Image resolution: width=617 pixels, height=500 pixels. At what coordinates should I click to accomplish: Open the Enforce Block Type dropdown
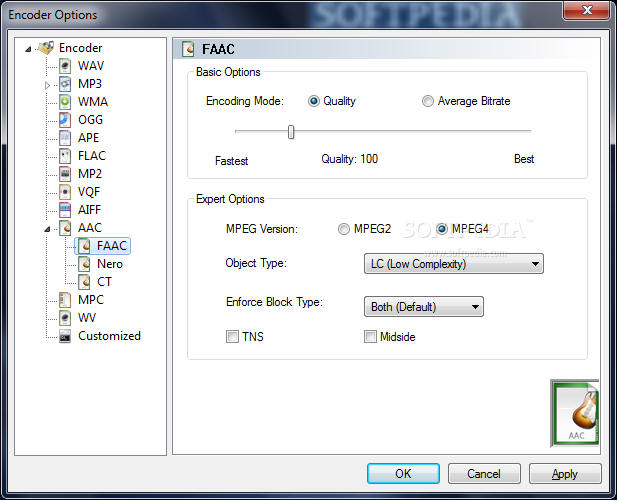pos(424,306)
